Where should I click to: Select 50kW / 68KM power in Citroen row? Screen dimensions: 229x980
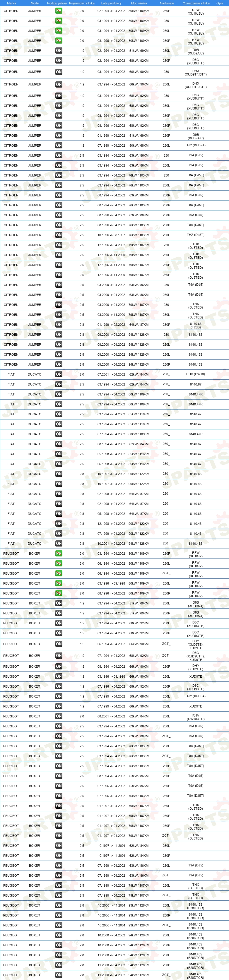tap(139, 145)
